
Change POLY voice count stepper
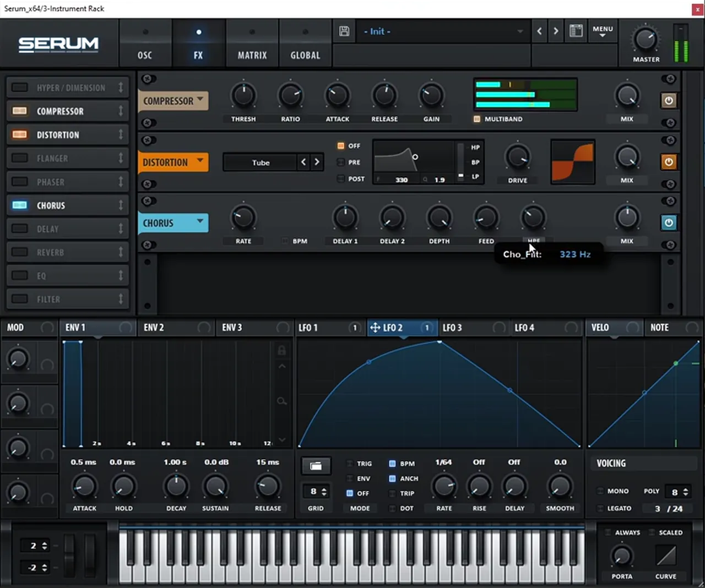[686, 492]
